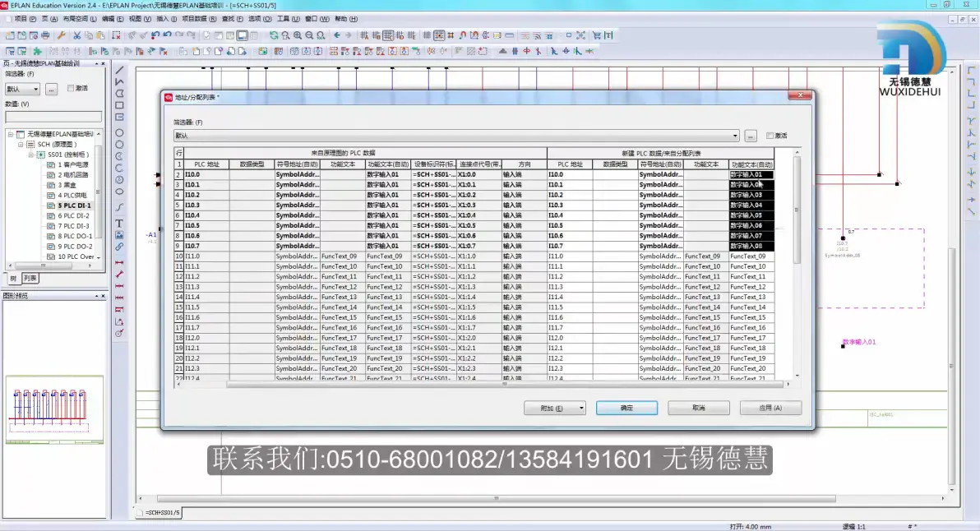Image resolution: width=980 pixels, height=531 pixels.
Task: Click the wrench settings icon in the toolbar
Action: pos(61,35)
